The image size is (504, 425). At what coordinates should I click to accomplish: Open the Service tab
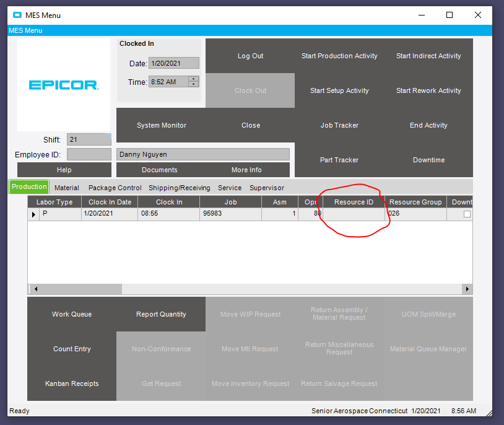point(230,188)
